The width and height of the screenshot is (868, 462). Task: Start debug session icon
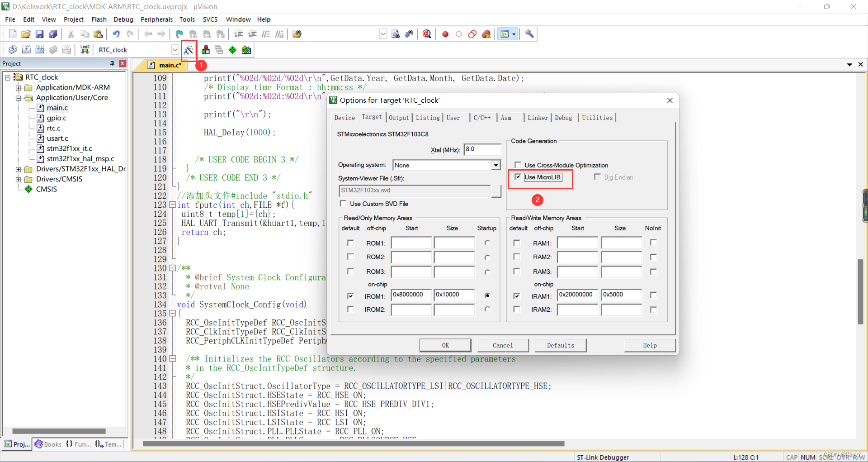click(x=427, y=34)
